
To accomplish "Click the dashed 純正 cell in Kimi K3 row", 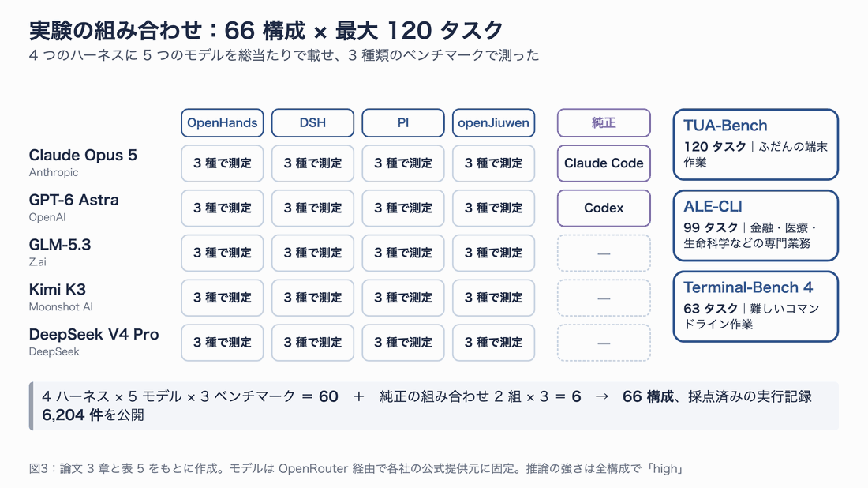I will point(604,298).
